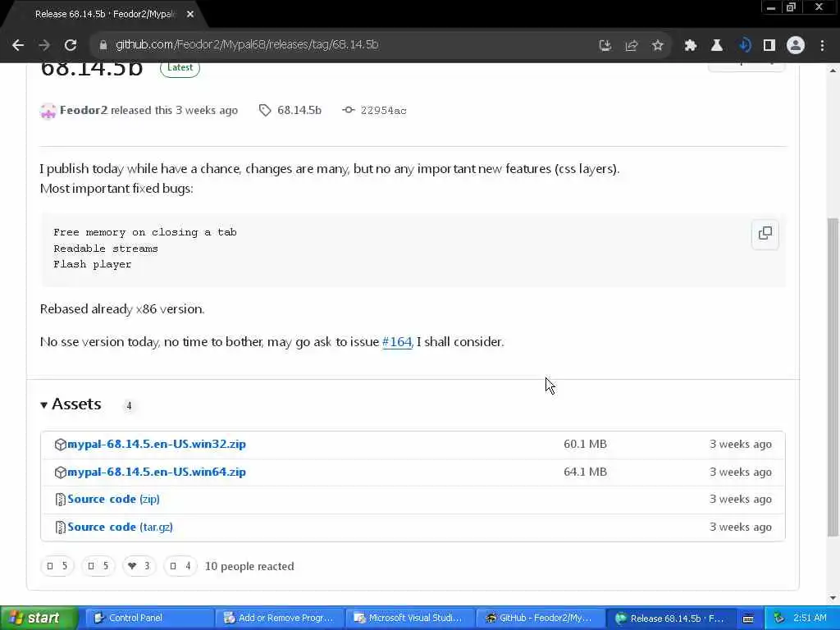
Task: Open commit 22954ac link
Action: pos(383,111)
